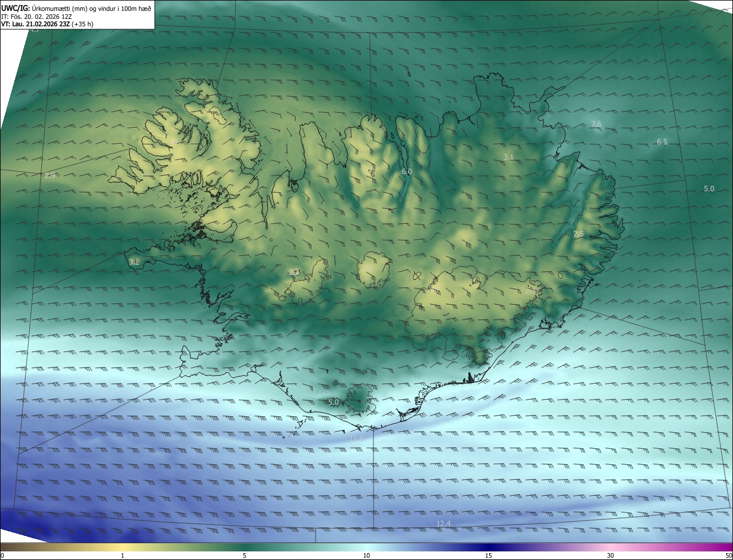Viewport: 733px width, 560px height.
Task: Click the "6.5" value label on the map
Action: pos(662,141)
